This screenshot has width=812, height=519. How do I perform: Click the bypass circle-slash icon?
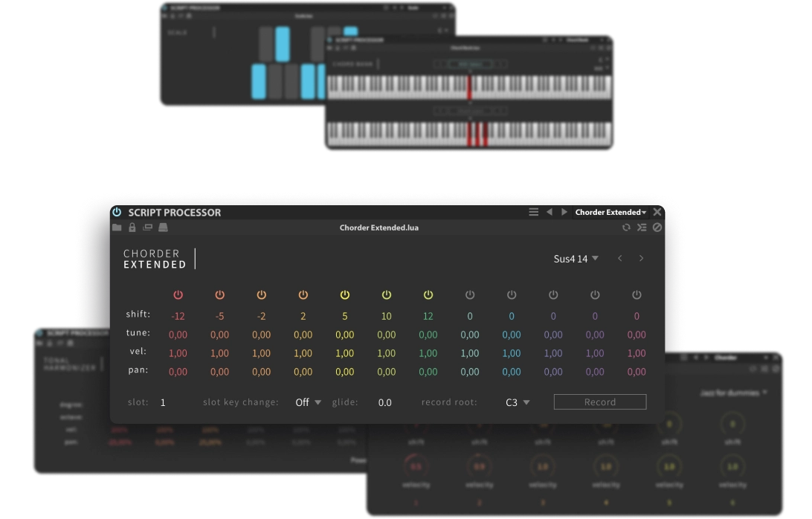tap(657, 228)
